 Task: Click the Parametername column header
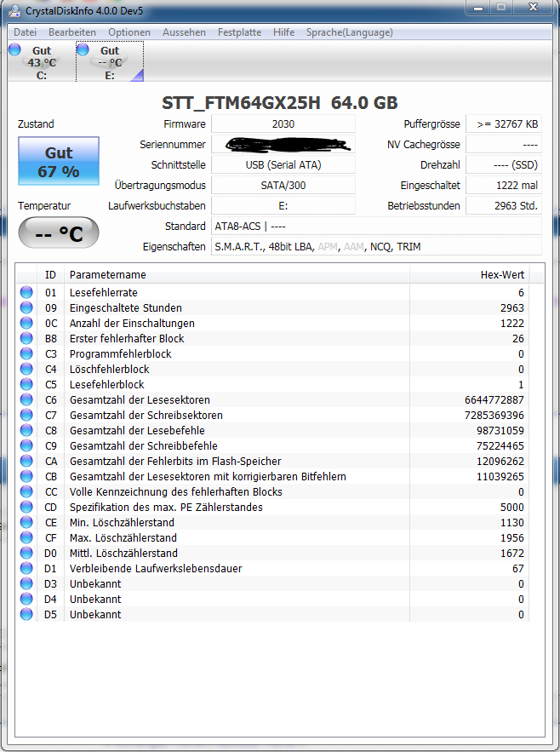point(237,275)
